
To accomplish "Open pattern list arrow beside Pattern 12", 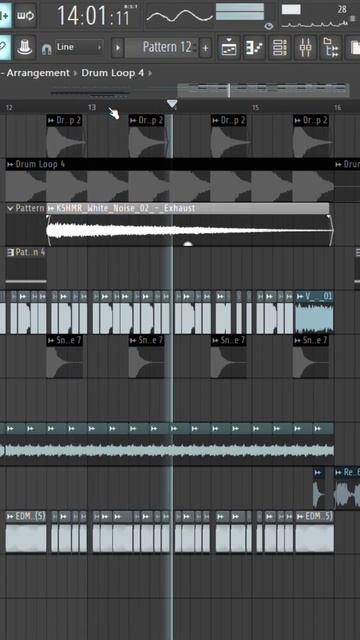I will coord(117,48).
